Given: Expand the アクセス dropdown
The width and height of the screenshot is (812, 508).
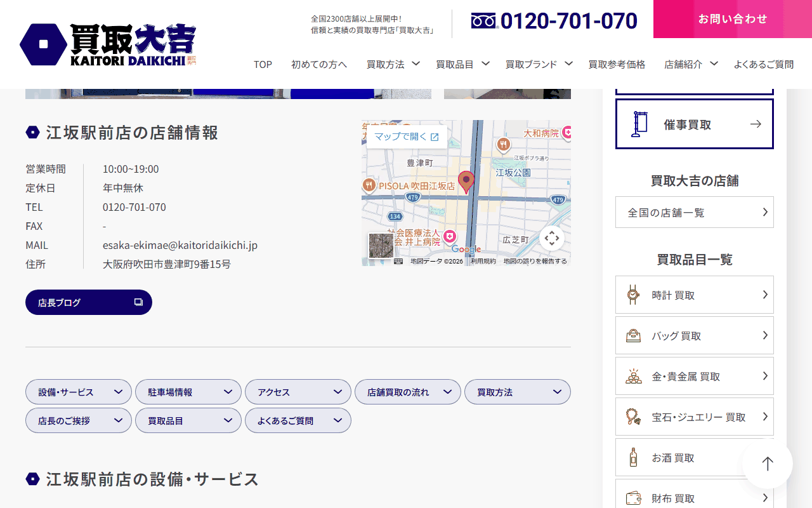Looking at the screenshot, I should [298, 392].
